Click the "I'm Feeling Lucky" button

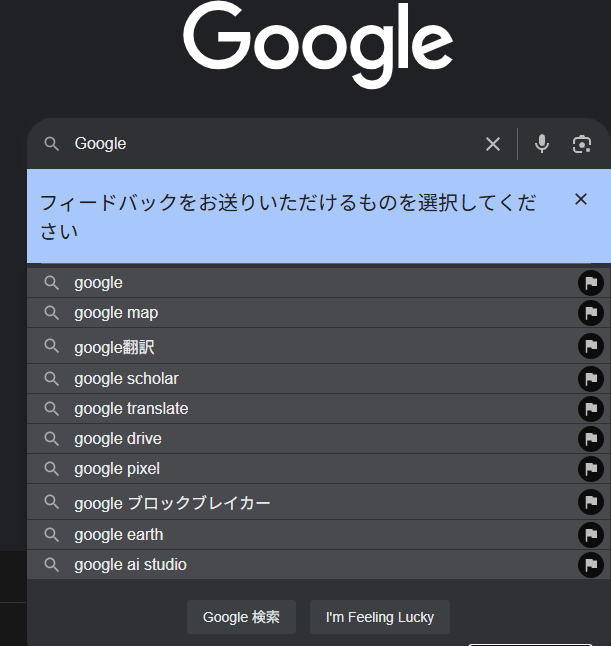click(380, 617)
